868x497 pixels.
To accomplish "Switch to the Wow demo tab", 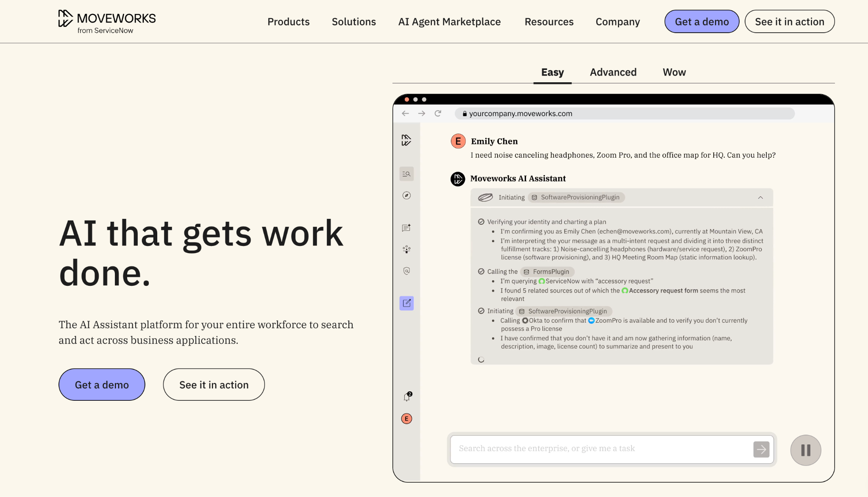I will (674, 72).
